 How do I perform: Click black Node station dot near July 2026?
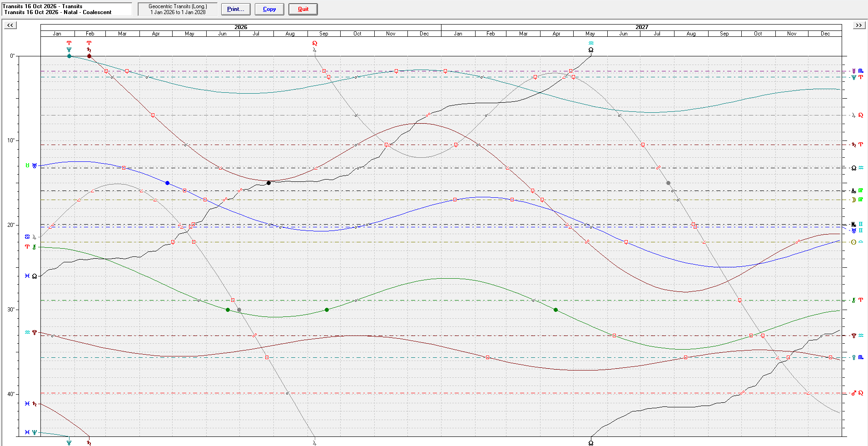269,183
